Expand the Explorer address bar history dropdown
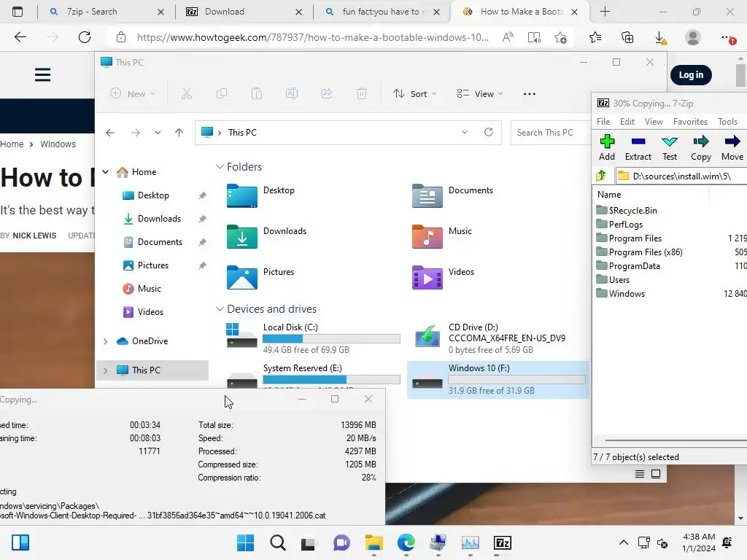Image resolution: width=747 pixels, height=560 pixels. [x=465, y=133]
